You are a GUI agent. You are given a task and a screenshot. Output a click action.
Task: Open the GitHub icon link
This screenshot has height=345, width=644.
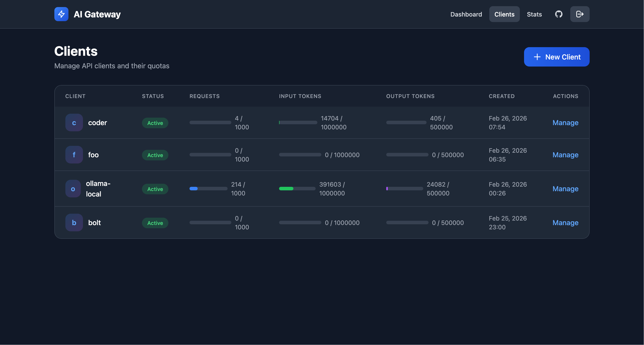coord(559,14)
